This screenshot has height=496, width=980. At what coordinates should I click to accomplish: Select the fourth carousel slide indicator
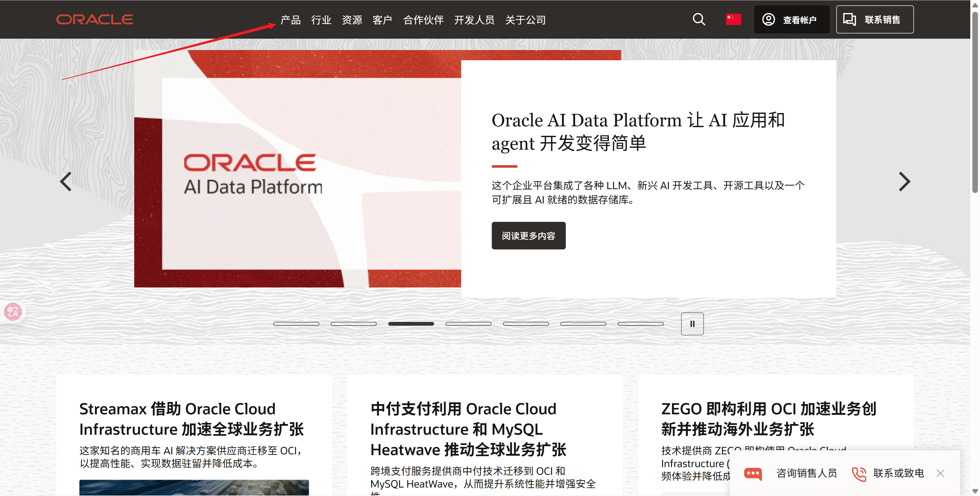point(468,324)
